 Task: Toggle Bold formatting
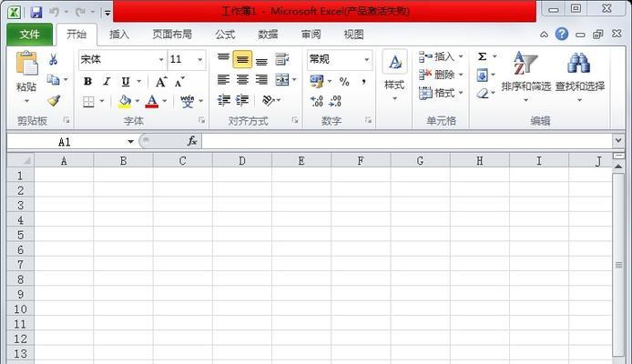pyautogui.click(x=87, y=81)
